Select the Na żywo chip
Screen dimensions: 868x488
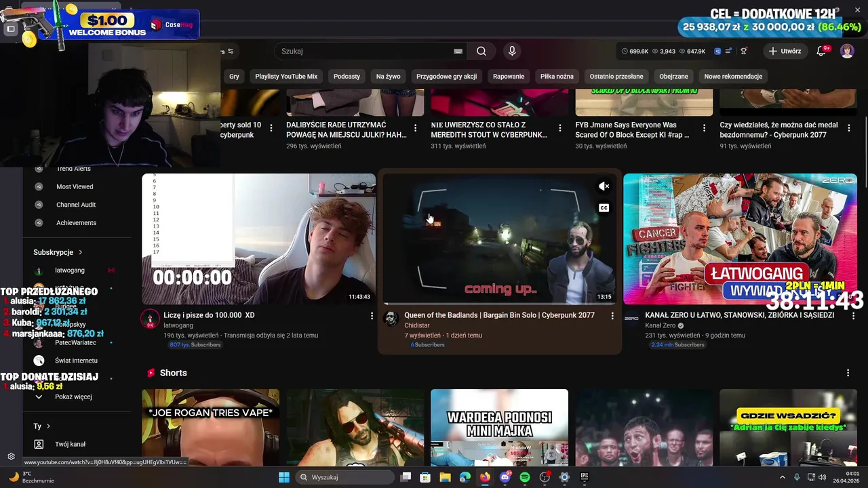[x=389, y=77]
